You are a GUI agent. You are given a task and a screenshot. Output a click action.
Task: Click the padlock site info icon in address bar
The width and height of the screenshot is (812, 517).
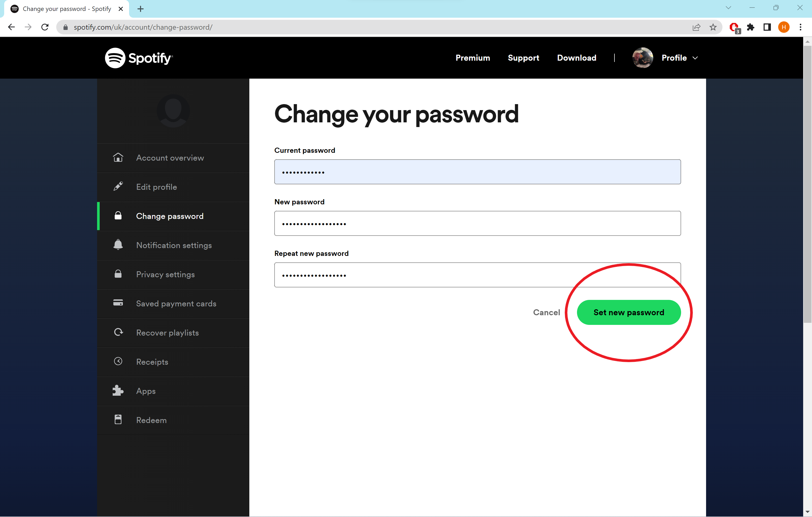click(66, 27)
